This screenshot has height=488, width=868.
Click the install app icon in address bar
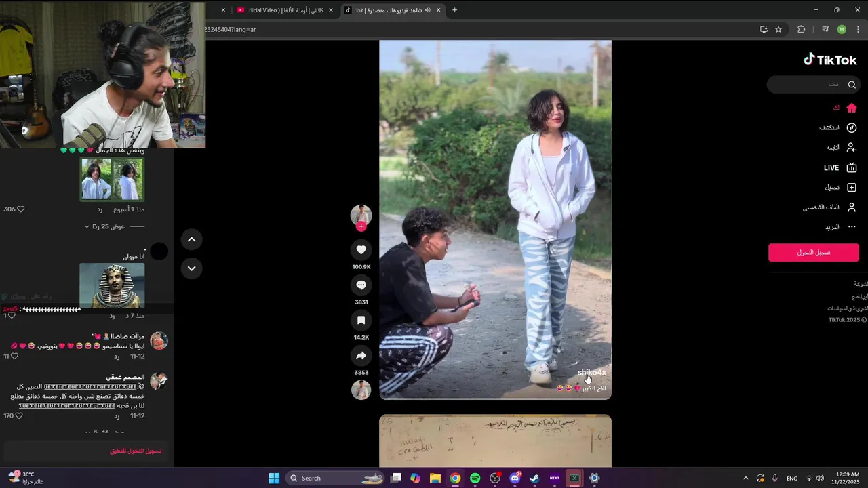click(x=764, y=29)
